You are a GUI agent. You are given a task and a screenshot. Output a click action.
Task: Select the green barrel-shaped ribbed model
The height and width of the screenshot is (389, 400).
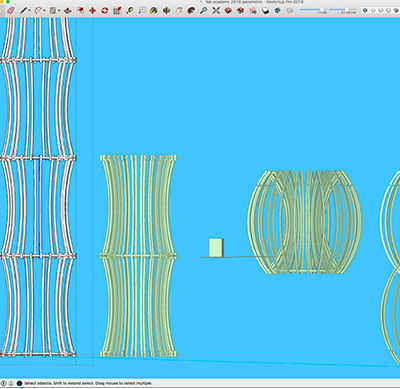[x=305, y=222]
